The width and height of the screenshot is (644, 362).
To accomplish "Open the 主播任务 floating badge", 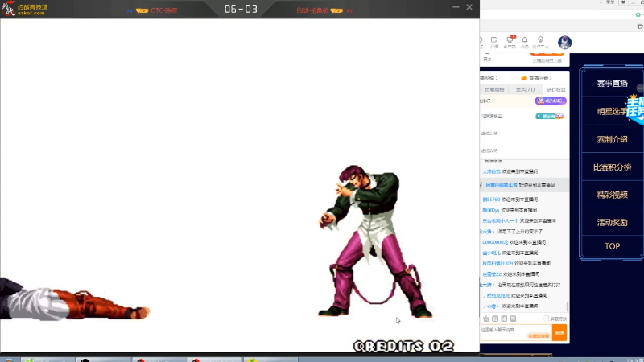I will pyautogui.click(x=635, y=109).
